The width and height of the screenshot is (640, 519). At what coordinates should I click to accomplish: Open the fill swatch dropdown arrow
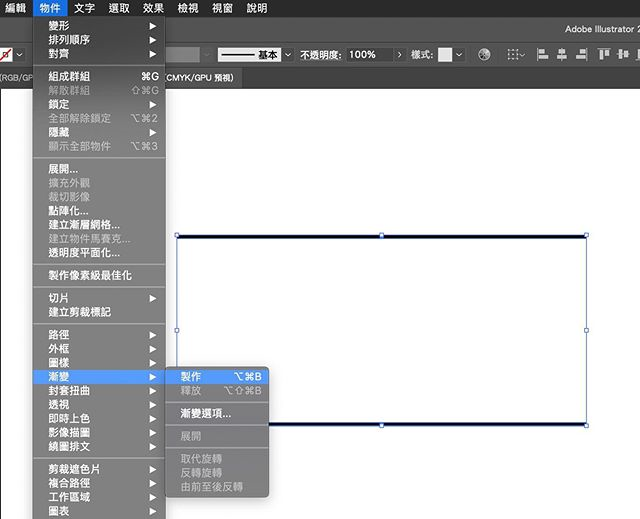coord(20,55)
